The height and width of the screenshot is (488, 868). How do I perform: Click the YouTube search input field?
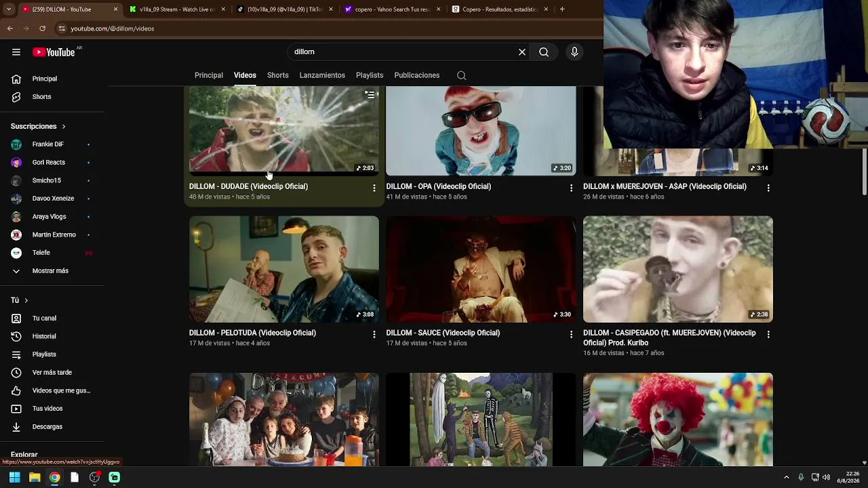[x=403, y=52]
